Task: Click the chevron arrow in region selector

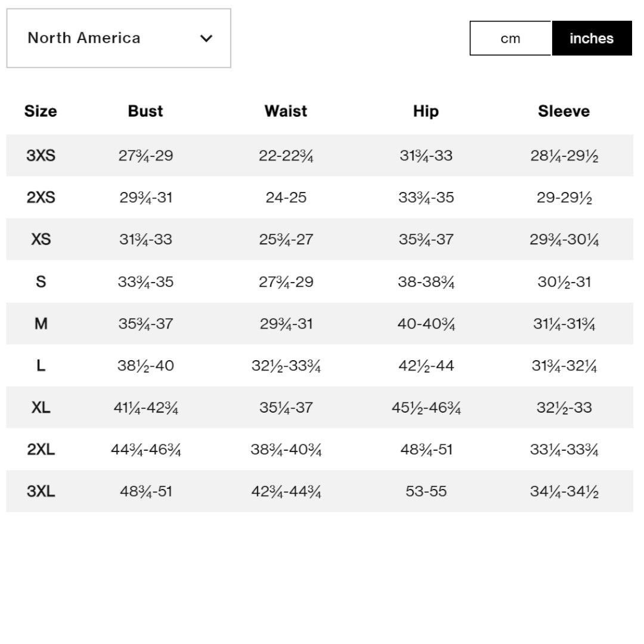Action: (206, 39)
